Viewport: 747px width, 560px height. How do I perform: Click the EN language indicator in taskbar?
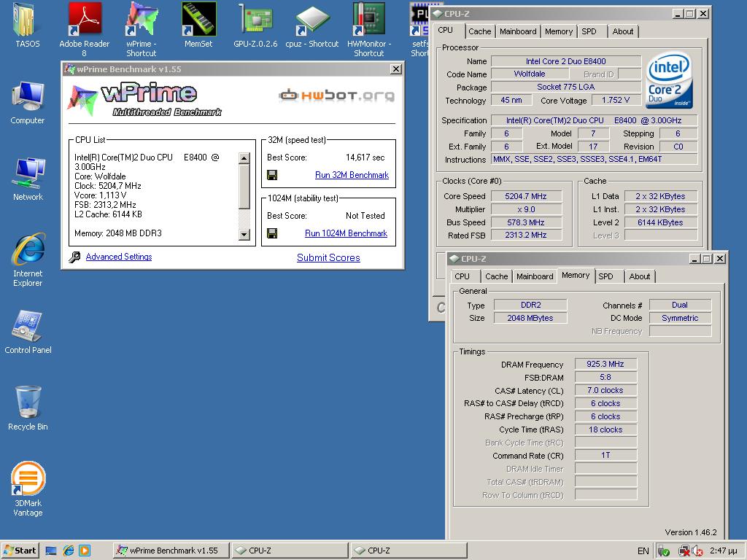coord(643,551)
